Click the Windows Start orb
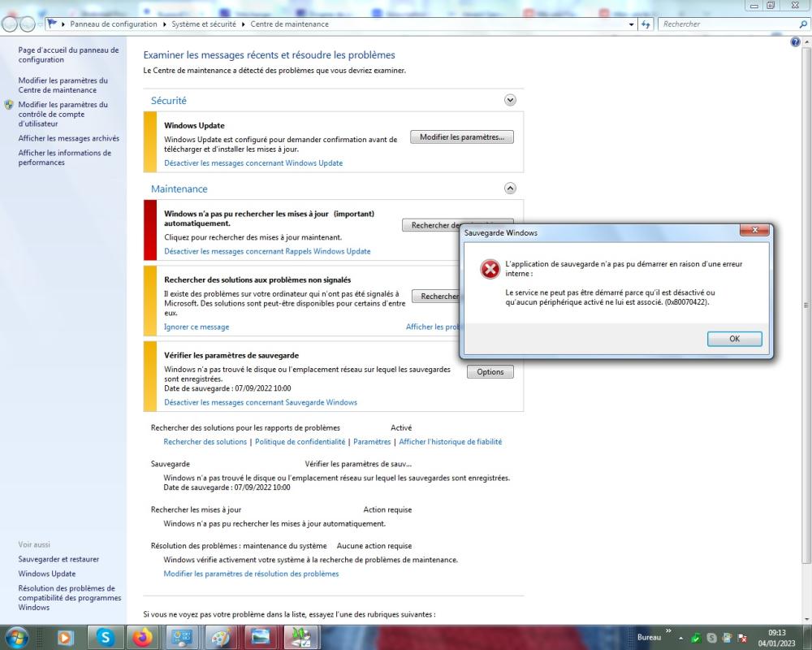The image size is (812, 650). 16,637
